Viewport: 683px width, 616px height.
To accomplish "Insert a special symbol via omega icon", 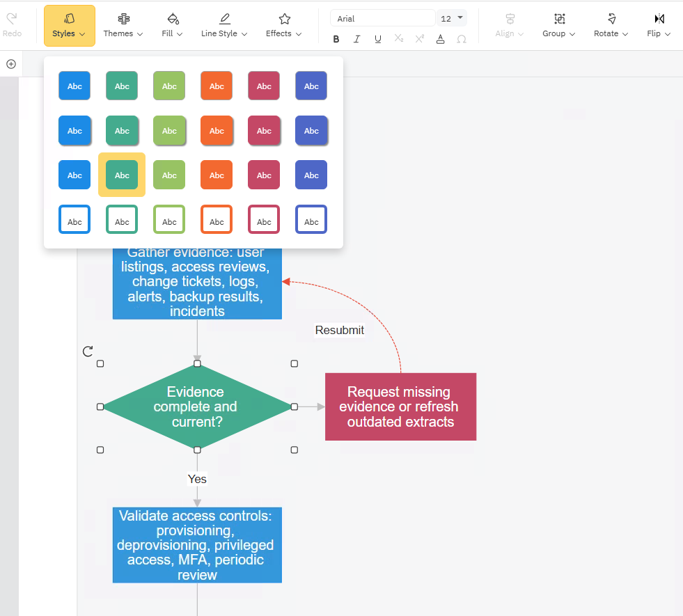I will tap(462, 39).
